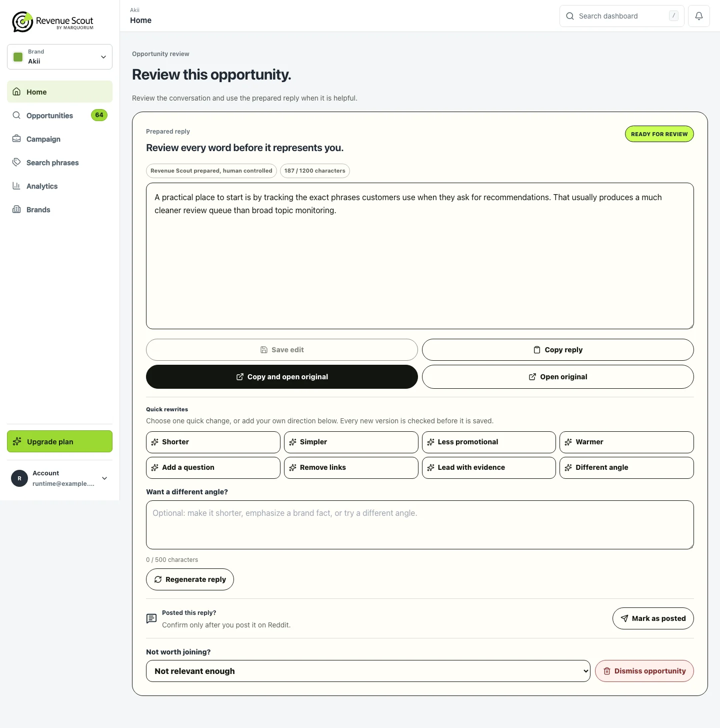Screen dimensions: 720x728
Task: Focus the Search dashboard field
Action: pos(621,16)
